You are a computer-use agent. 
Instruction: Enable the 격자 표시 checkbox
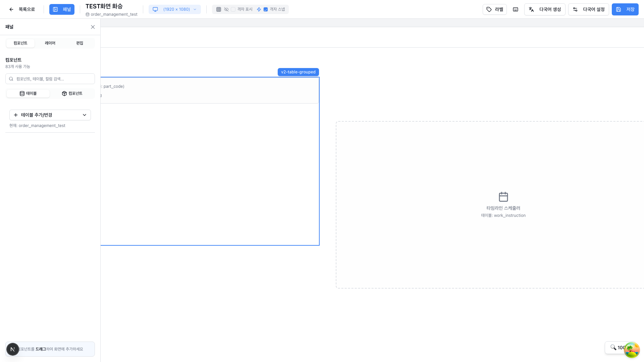233,9
